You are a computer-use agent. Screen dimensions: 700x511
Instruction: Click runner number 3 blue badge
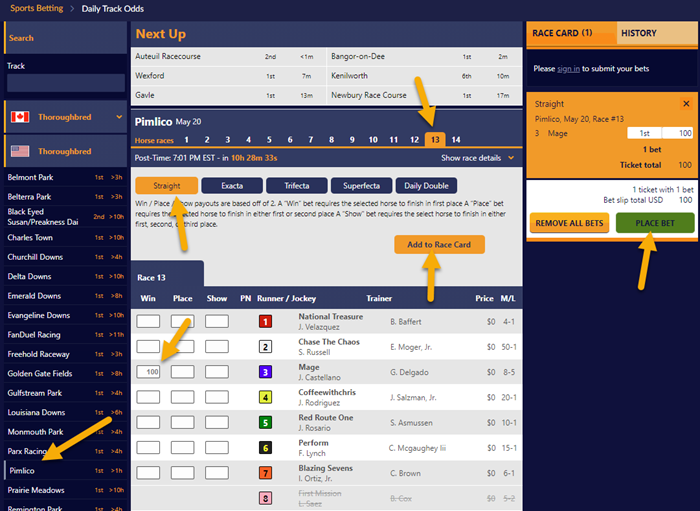click(x=265, y=372)
